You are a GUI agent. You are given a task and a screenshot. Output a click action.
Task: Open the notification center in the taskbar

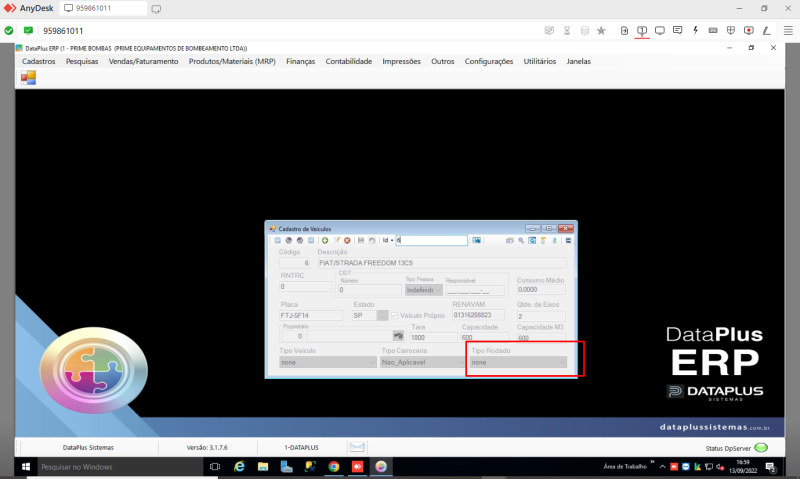point(770,466)
